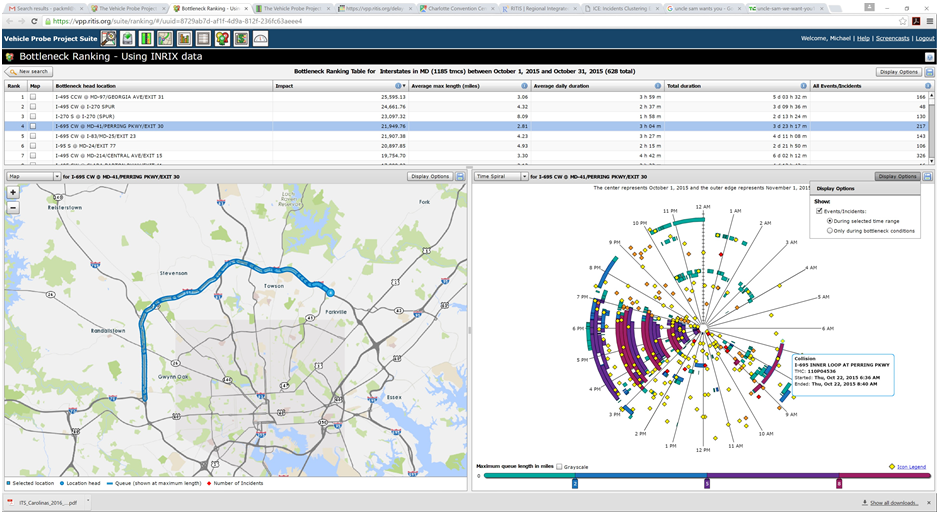Click the save icon beside map Display Options
Screen dimensions: 938x515
pyautogui.click(x=460, y=176)
